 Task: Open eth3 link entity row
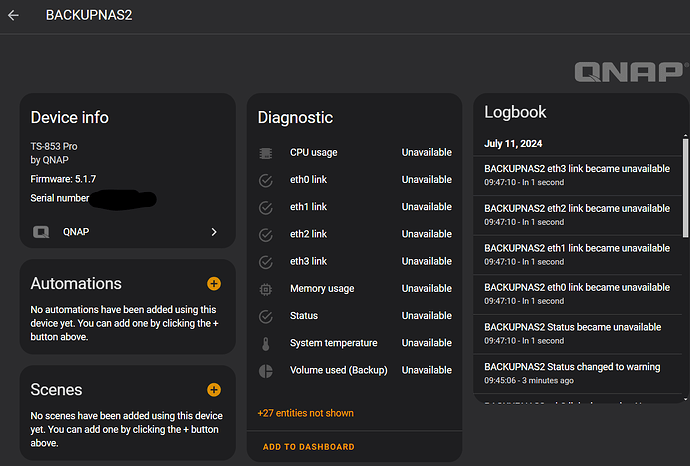point(355,262)
